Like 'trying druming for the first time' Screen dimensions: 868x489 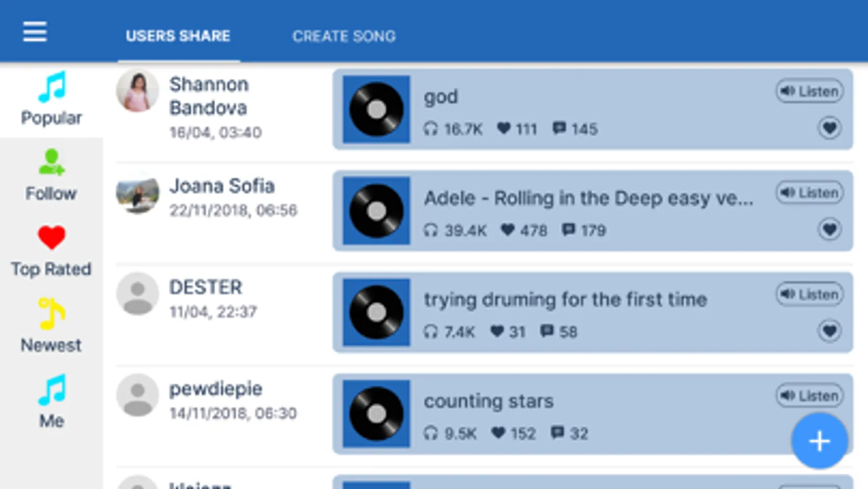tap(829, 331)
